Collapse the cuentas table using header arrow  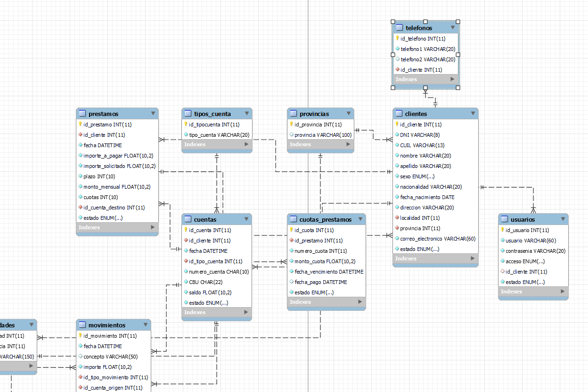pos(246,219)
